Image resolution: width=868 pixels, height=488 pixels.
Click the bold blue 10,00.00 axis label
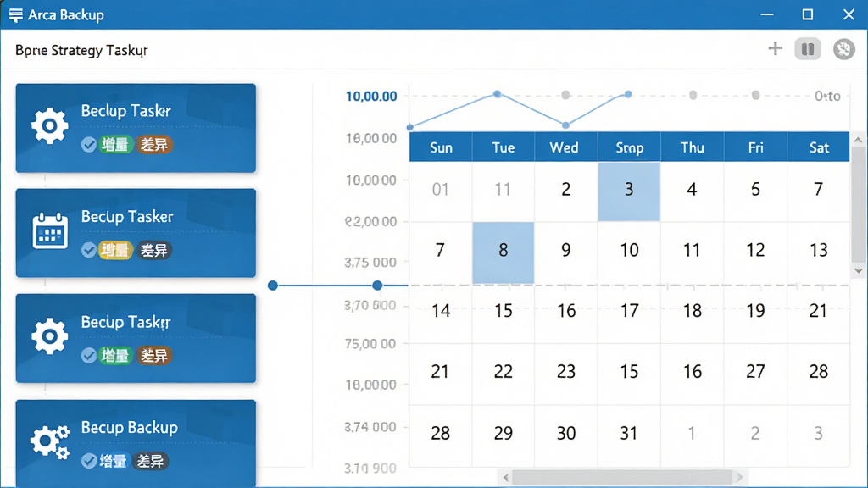371,97
